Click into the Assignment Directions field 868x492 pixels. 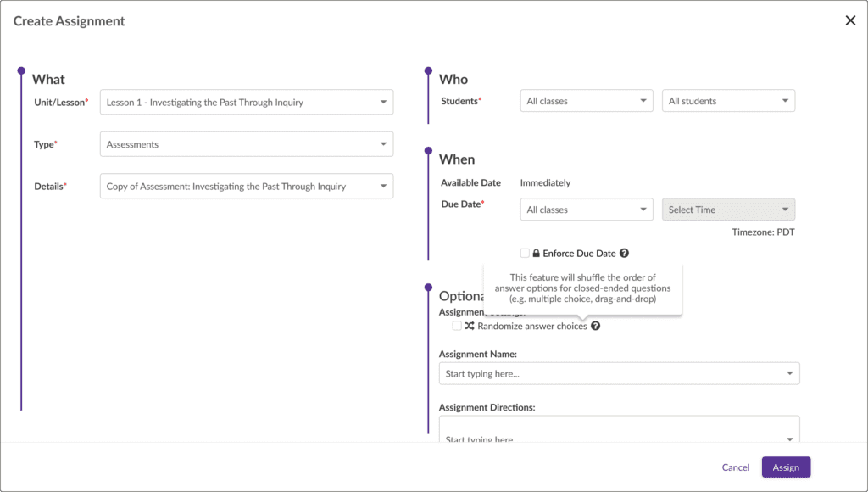click(x=619, y=429)
